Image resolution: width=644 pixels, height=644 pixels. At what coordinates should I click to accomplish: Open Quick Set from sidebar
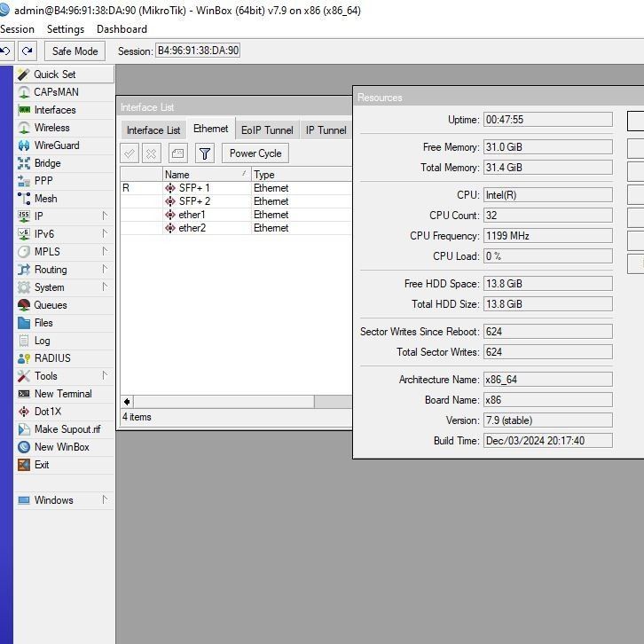(54, 75)
